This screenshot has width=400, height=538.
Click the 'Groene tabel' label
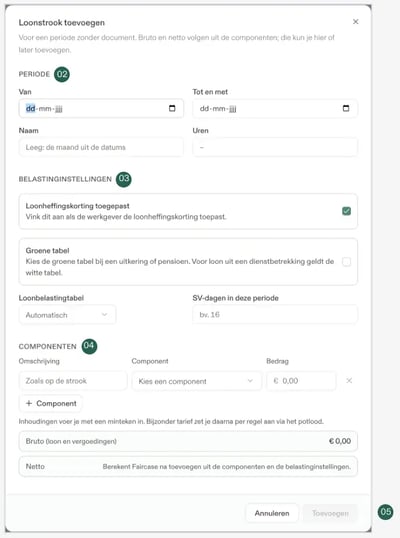(x=47, y=250)
